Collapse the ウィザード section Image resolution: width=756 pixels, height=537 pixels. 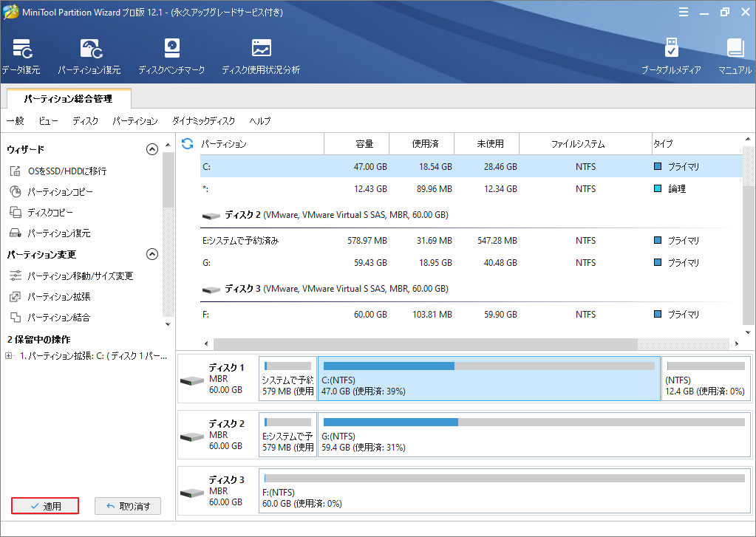pos(152,148)
